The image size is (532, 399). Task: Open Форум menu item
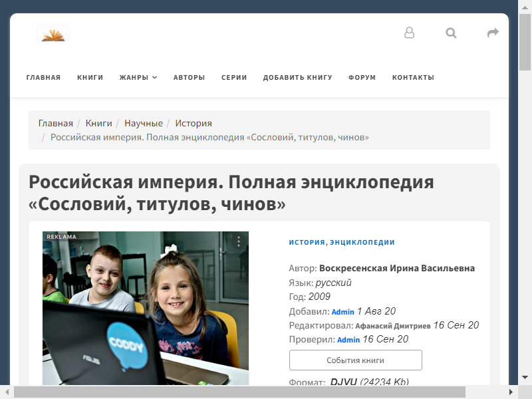tap(362, 77)
